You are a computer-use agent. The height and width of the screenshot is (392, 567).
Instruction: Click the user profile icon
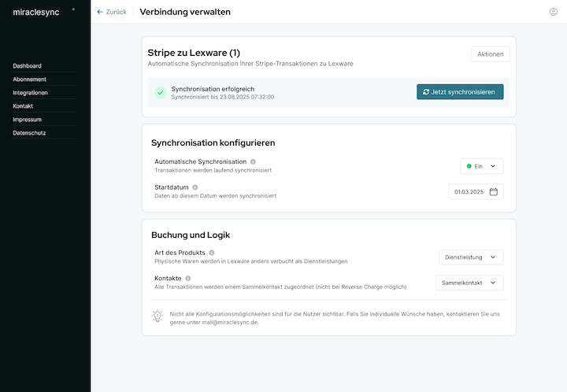[553, 12]
